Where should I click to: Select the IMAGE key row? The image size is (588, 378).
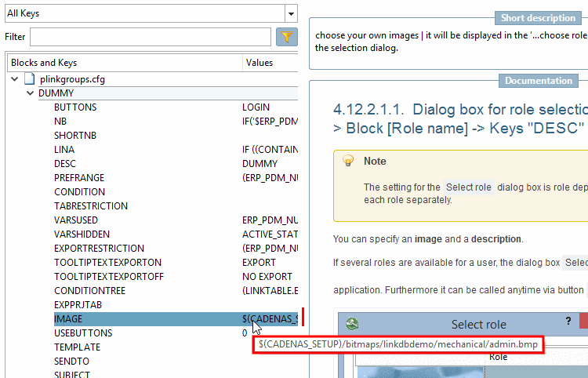(x=176, y=319)
